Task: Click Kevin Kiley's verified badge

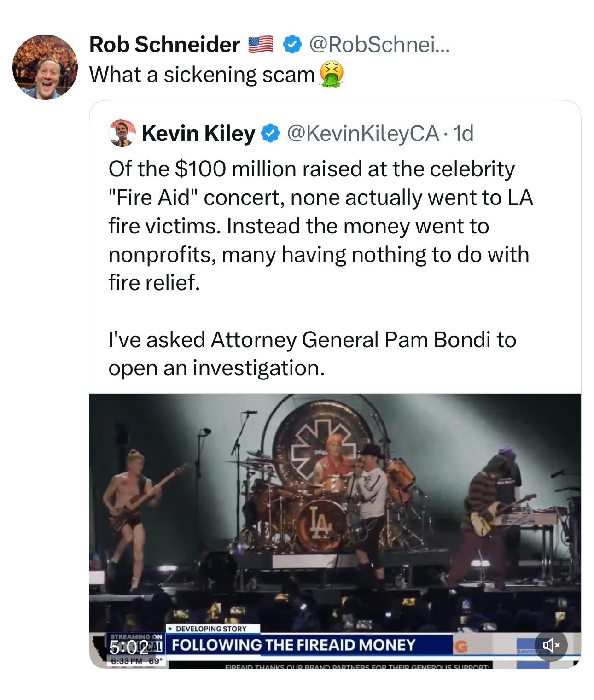Action: tap(270, 134)
